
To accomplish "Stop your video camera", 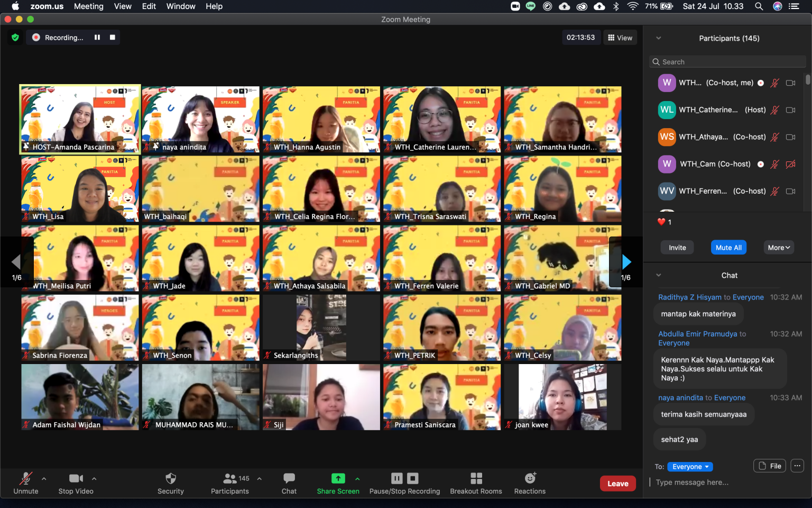I will 75,479.
